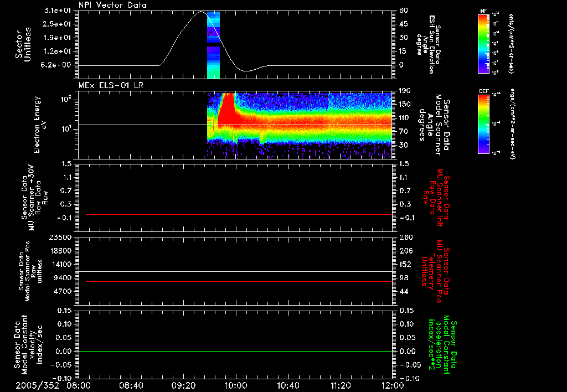Click the 10:00 time axis label
Image resolution: width=567 pixels, height=392 pixels.
coord(236,385)
